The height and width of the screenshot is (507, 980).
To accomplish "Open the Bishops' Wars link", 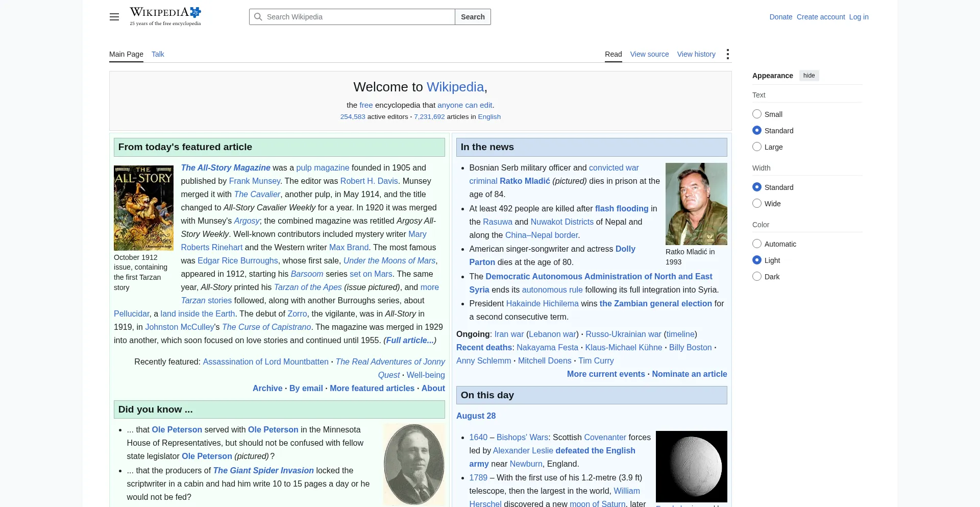I will [x=522, y=437].
